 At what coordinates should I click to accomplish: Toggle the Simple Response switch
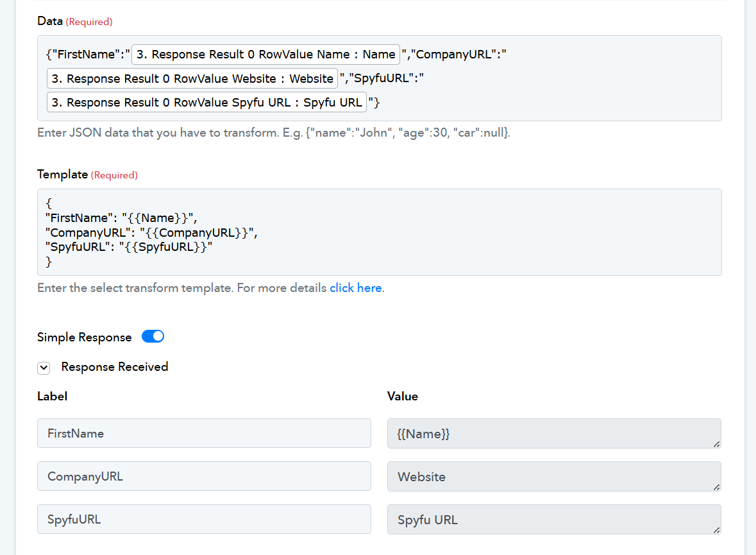coord(153,337)
